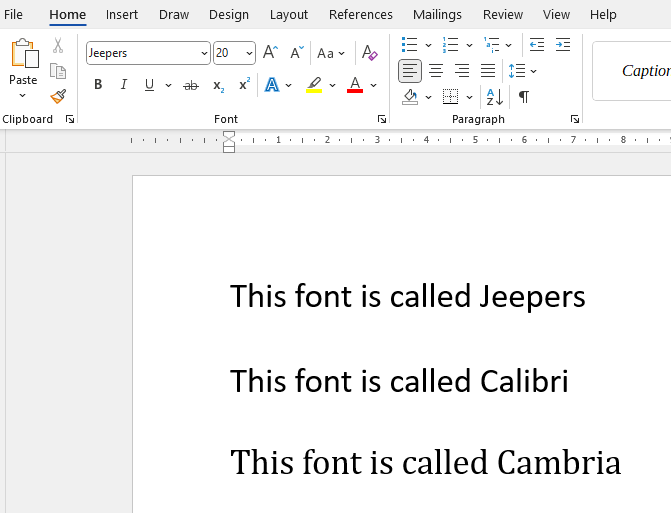Click the Superscript icon

pyautogui.click(x=244, y=85)
